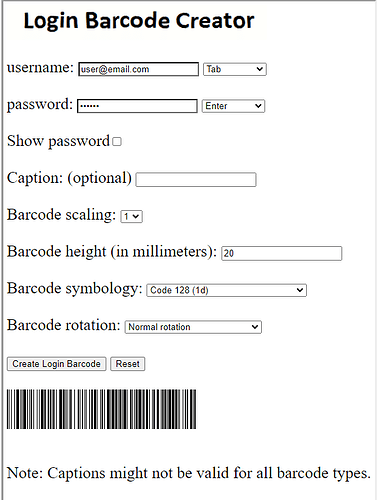Click the Barcode height millimeters field

pyautogui.click(x=282, y=253)
